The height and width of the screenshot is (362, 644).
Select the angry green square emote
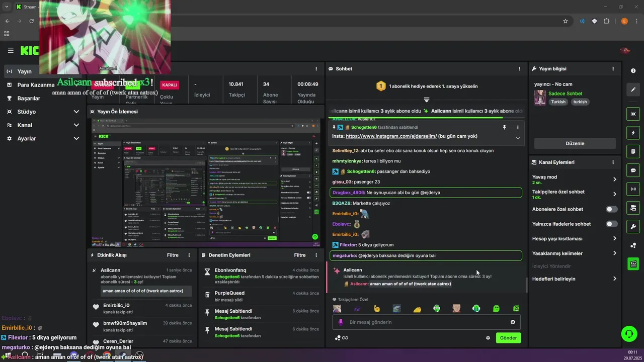click(x=516, y=309)
